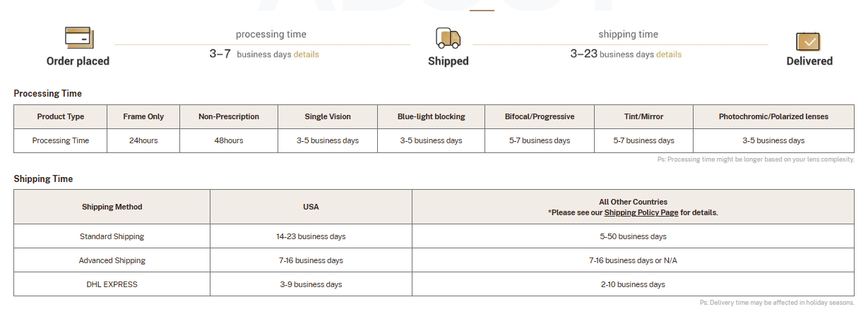Open shipping time details link
Viewport: 868px width, 309px height.
point(668,54)
